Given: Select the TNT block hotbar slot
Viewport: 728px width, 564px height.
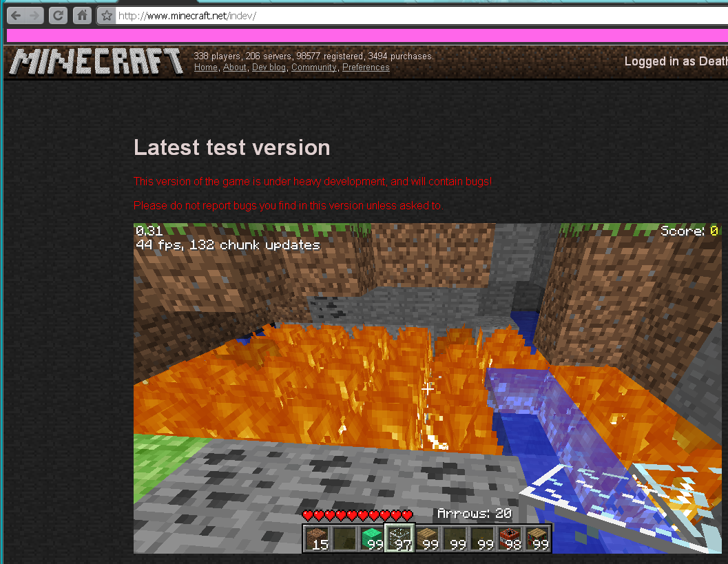Looking at the screenshot, I should click(510, 539).
